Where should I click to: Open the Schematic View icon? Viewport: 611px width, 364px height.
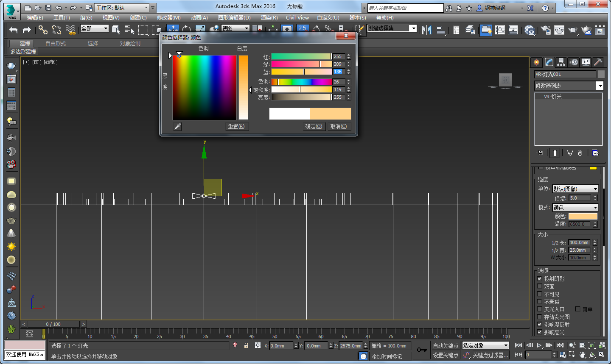click(513, 30)
